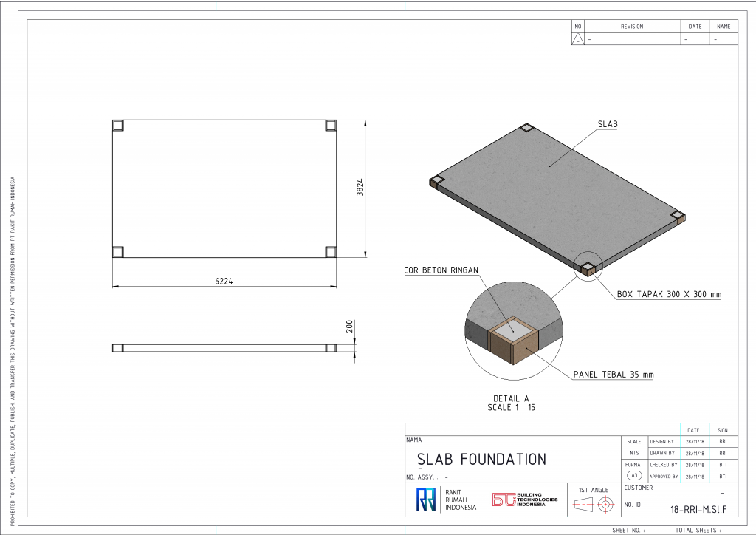Viewport: 756px width, 535px height.
Task: Click the Rakit Rumah Indonesia RR logo
Action: [425, 500]
